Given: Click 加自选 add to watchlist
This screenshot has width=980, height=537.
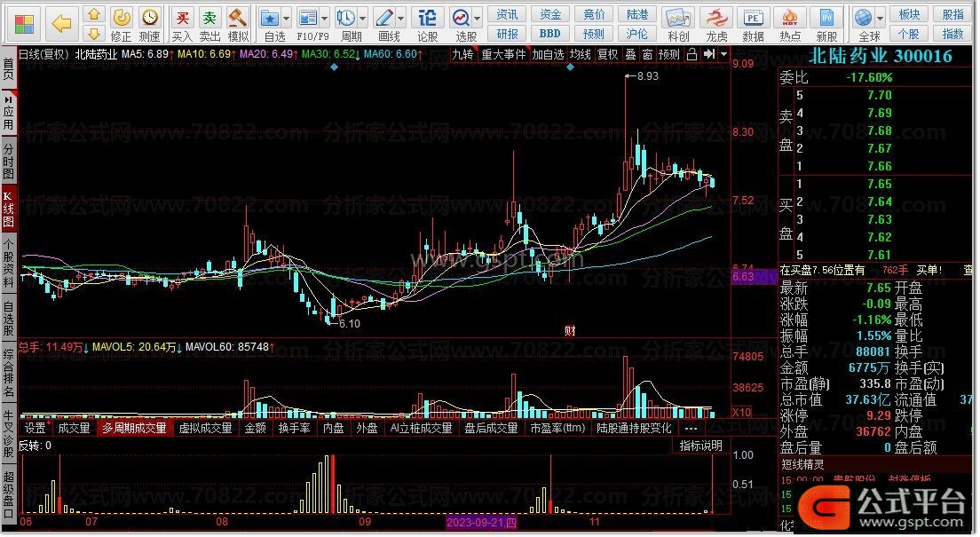Looking at the screenshot, I should [548, 55].
